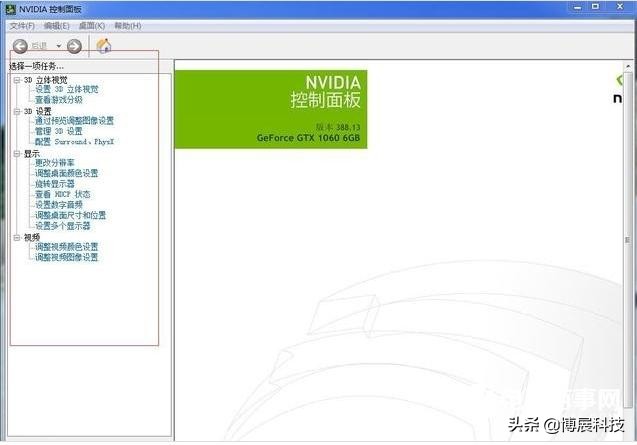The height and width of the screenshot is (445, 637).
Task: Select 调整桌面颜色设置 in the tree
Action: (x=67, y=174)
